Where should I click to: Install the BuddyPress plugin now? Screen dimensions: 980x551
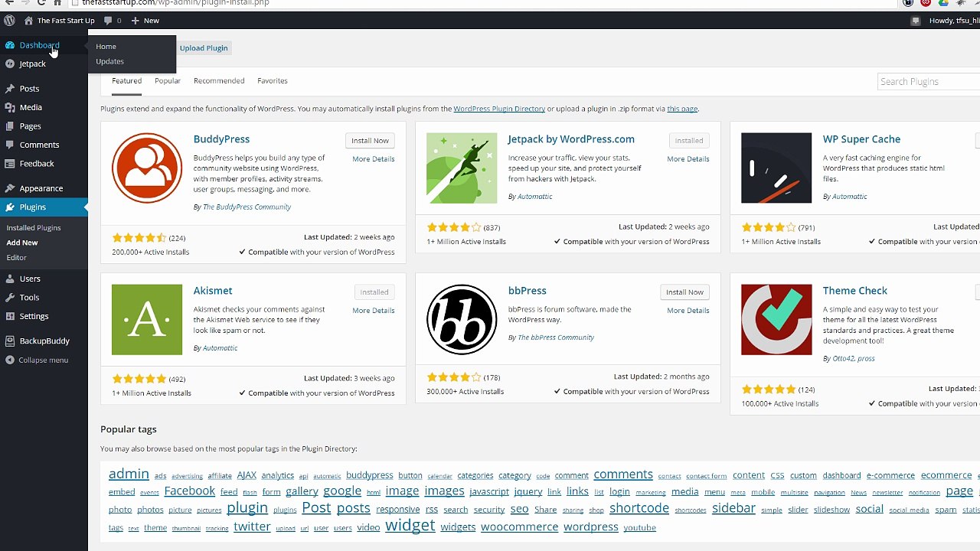coord(371,141)
